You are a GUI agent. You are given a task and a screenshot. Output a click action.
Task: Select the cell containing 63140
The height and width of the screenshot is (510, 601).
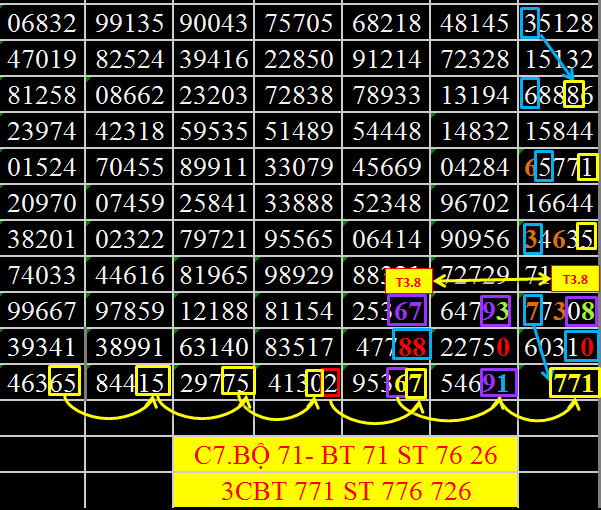(x=215, y=346)
